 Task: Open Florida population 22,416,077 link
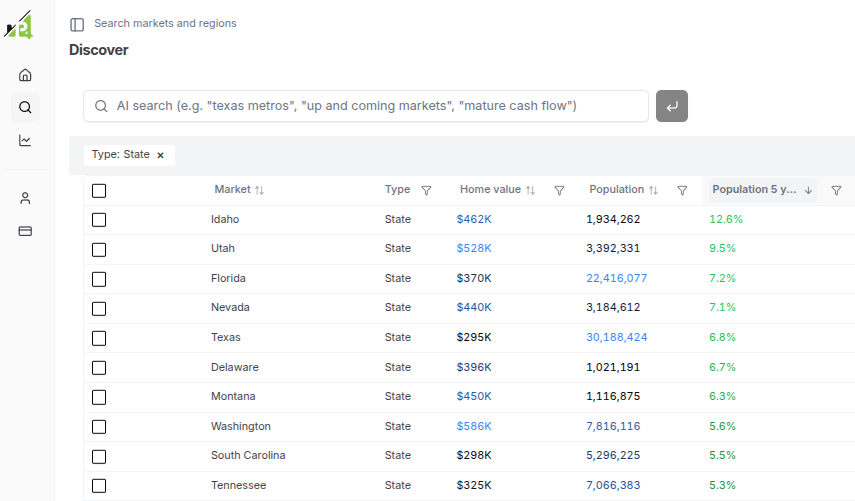[616, 278]
